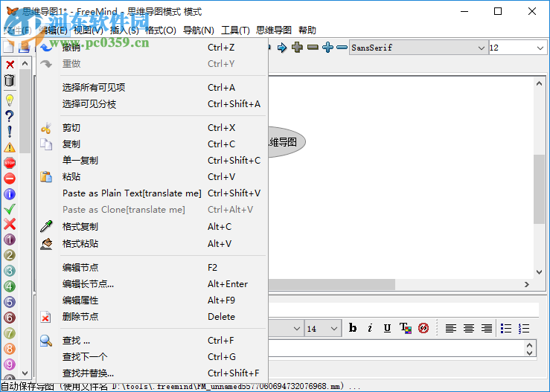Open the 视图(V) menu

pos(89,30)
